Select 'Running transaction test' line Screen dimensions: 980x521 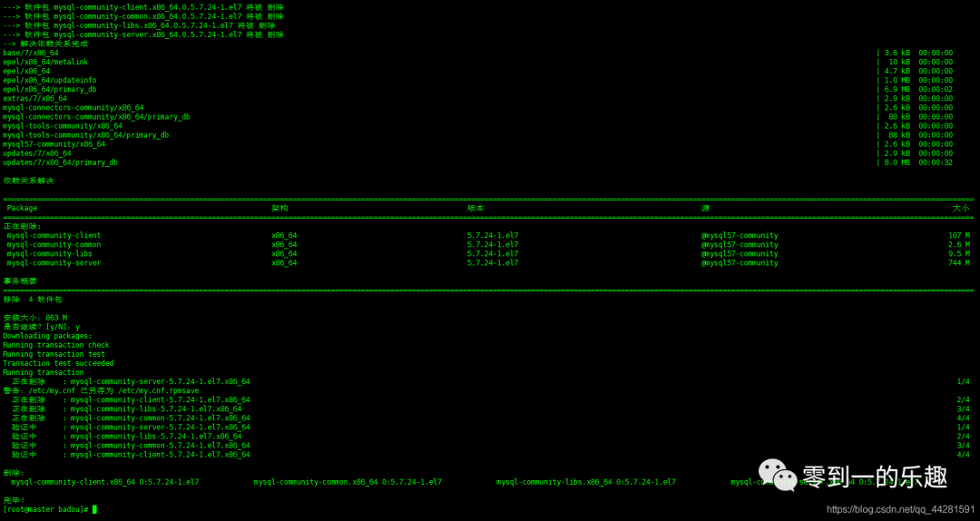54,354
